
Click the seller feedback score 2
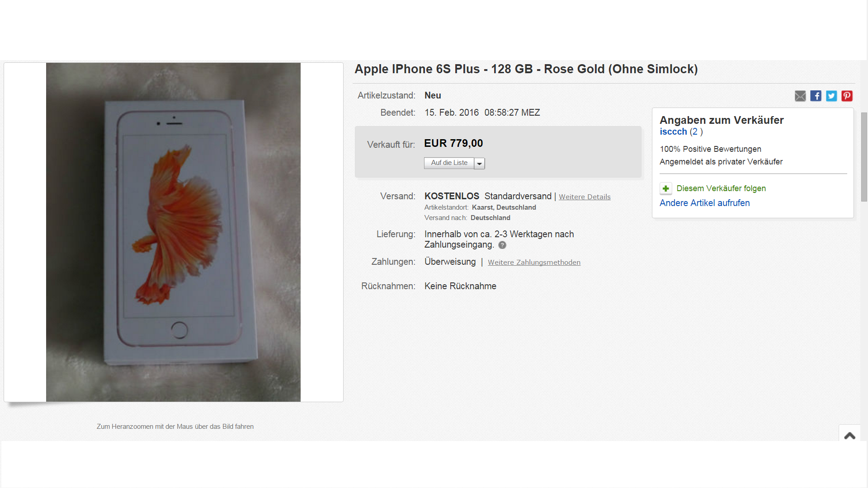pos(694,132)
